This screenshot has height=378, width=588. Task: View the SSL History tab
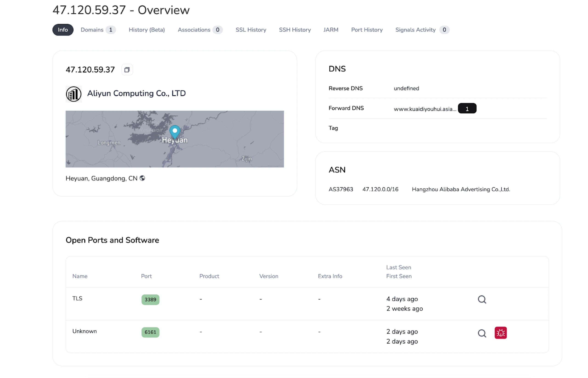tap(251, 30)
